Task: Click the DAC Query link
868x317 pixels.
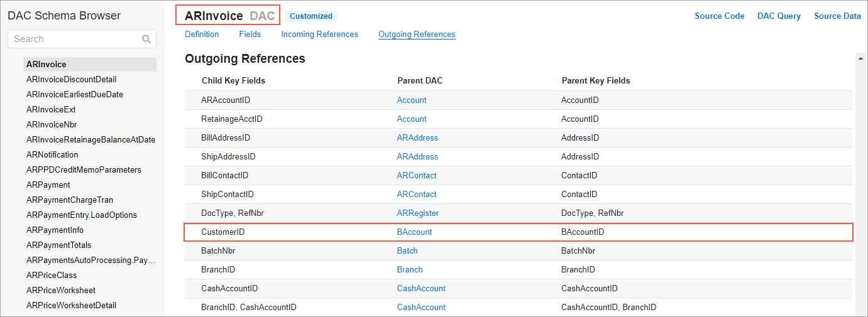Action: pos(779,16)
